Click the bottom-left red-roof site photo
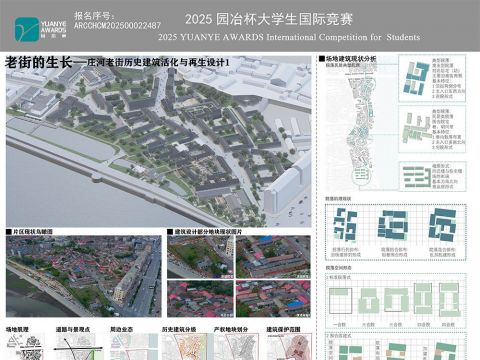Screen dimensions: 480x360 pos(200,298)
